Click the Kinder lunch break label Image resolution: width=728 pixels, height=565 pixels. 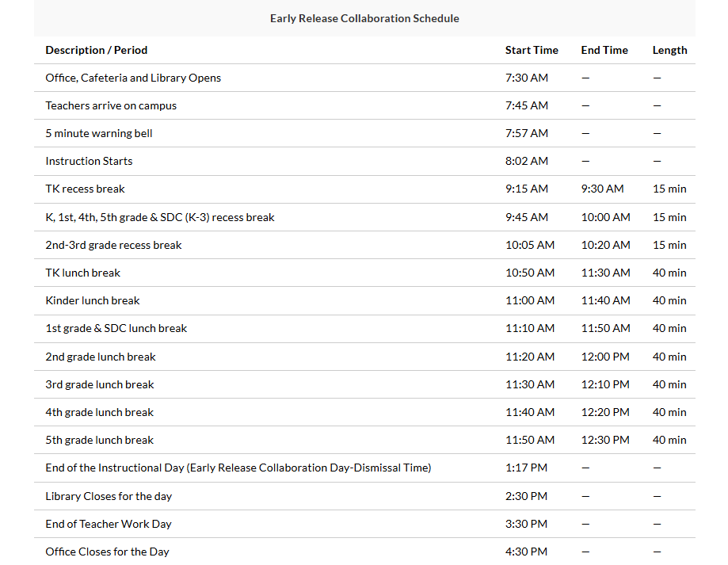click(93, 300)
